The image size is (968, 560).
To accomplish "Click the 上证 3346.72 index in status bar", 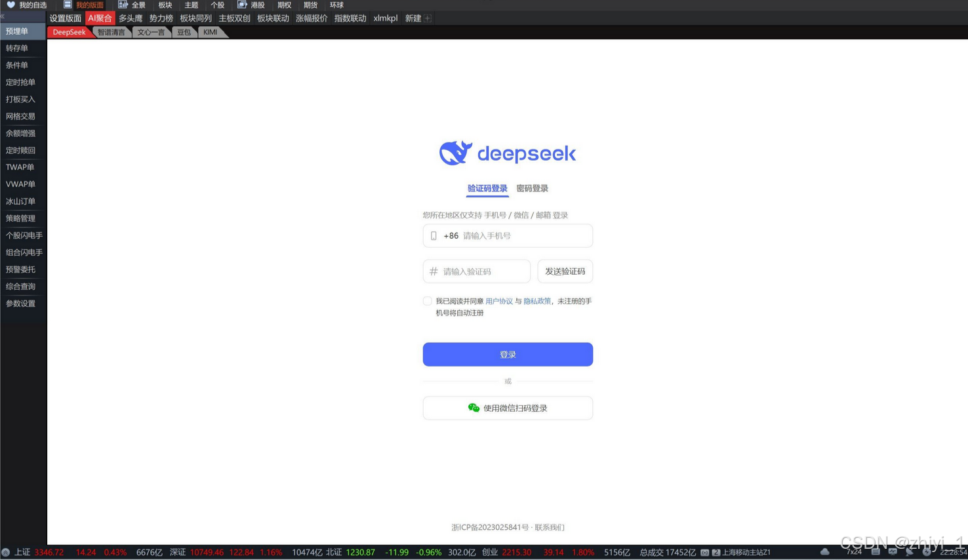I will coord(39,553).
